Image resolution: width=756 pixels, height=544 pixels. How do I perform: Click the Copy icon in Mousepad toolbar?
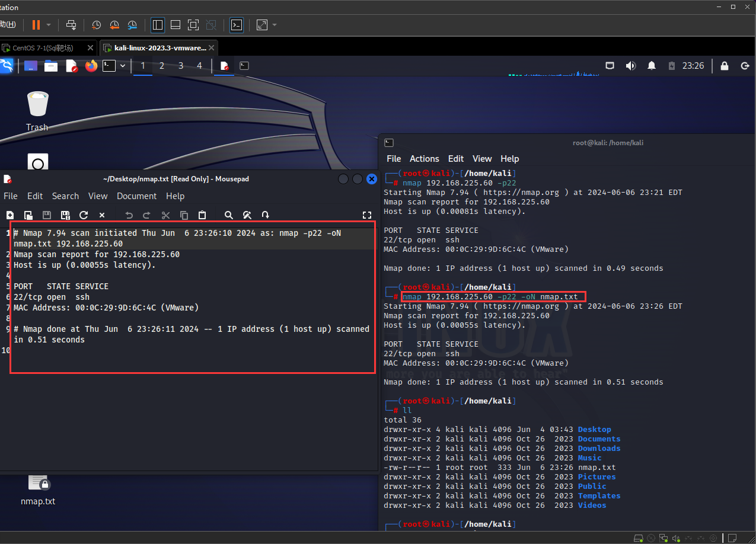click(x=184, y=215)
